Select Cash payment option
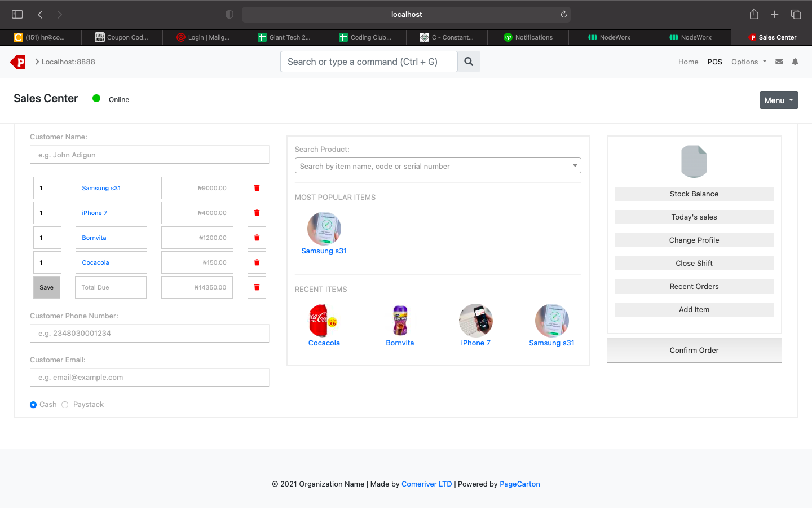 pyautogui.click(x=33, y=405)
